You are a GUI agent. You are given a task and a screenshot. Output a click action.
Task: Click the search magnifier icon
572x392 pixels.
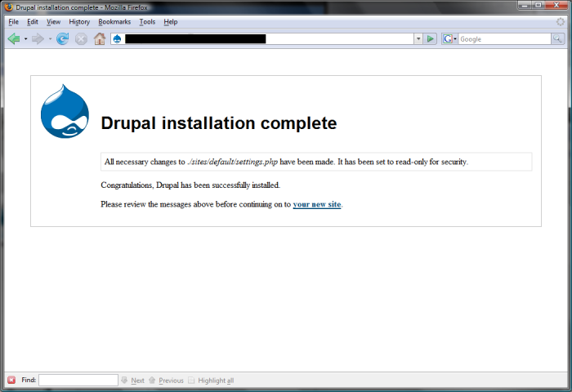coord(557,38)
